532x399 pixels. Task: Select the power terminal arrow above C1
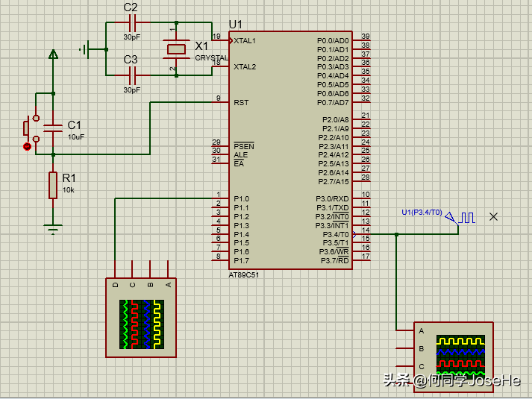(53, 54)
